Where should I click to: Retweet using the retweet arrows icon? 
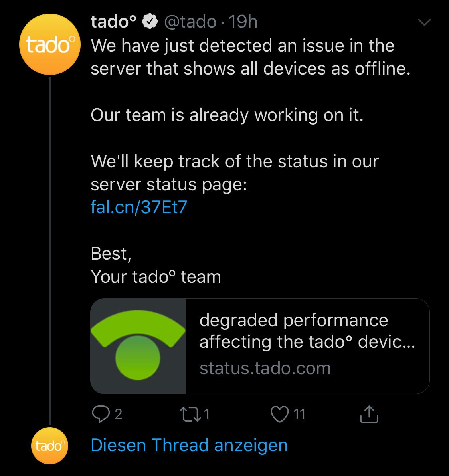pos(190,415)
